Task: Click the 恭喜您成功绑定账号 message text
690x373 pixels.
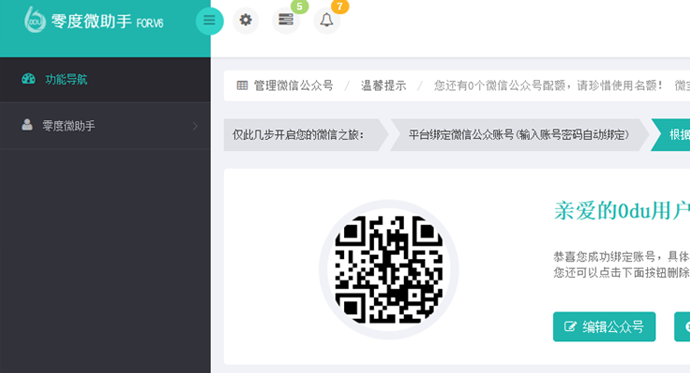Action: (x=621, y=256)
